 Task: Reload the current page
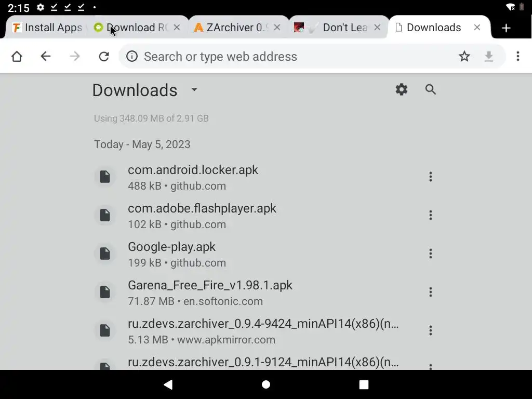104,57
